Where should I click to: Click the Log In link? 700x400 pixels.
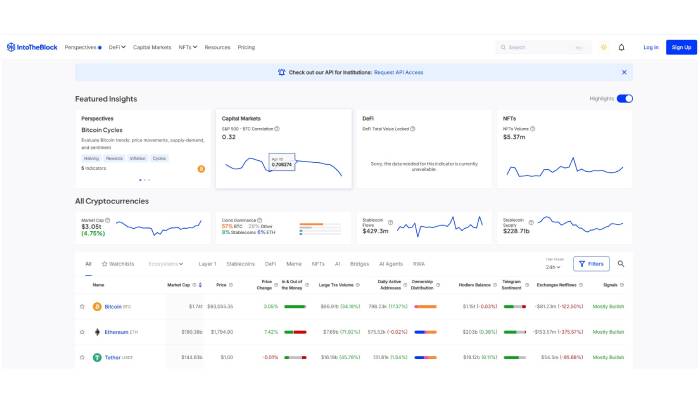(651, 47)
